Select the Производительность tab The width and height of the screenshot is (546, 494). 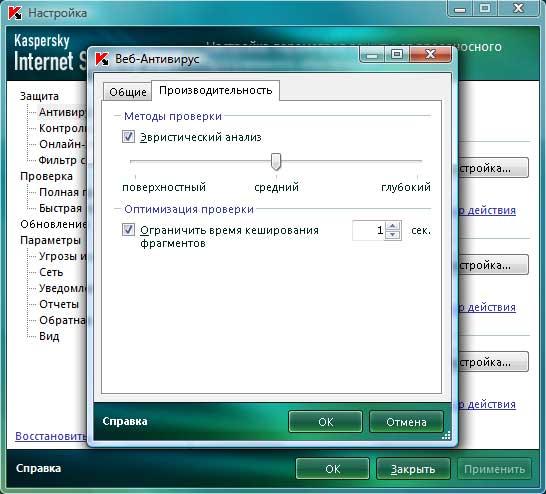pos(216,91)
